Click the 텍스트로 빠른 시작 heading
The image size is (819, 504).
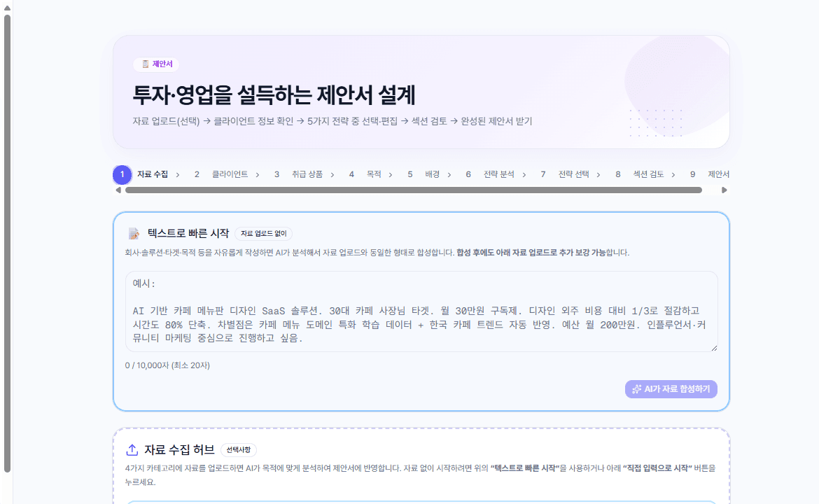(x=188, y=234)
